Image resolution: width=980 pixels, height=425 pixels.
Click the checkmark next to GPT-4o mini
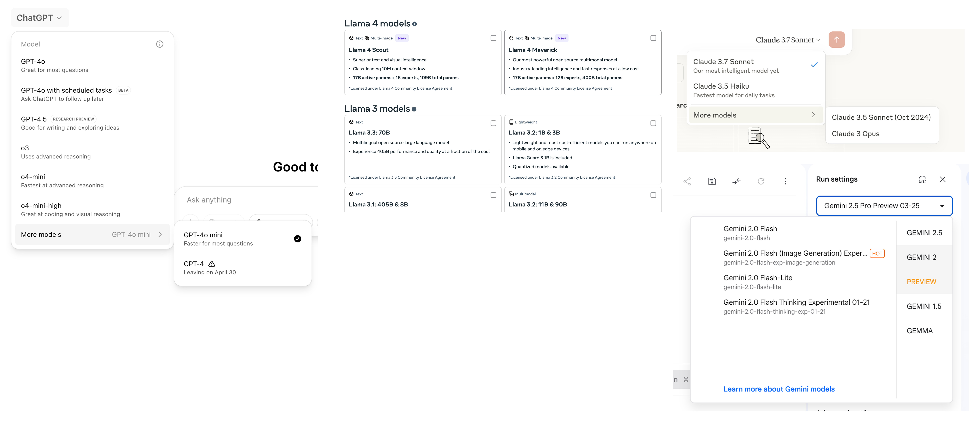coord(297,239)
